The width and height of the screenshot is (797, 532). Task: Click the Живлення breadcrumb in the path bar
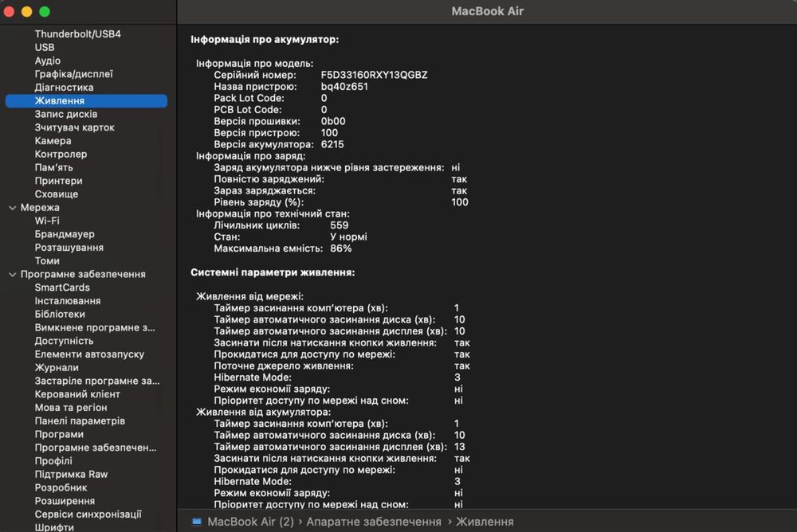[x=485, y=522]
